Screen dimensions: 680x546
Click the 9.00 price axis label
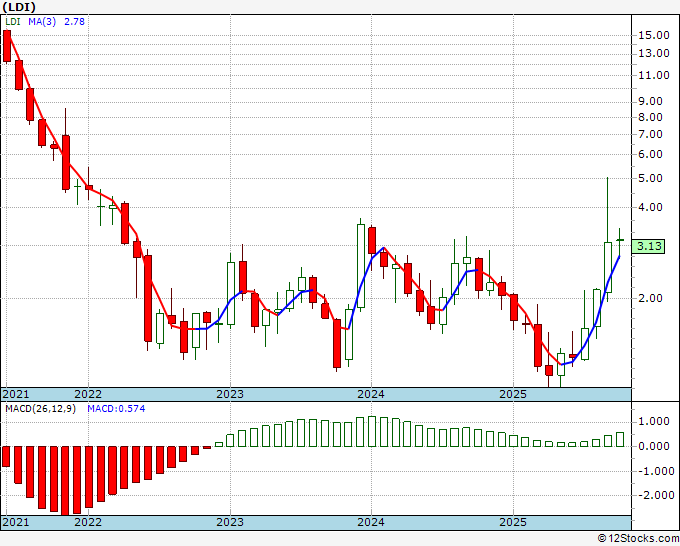click(650, 101)
